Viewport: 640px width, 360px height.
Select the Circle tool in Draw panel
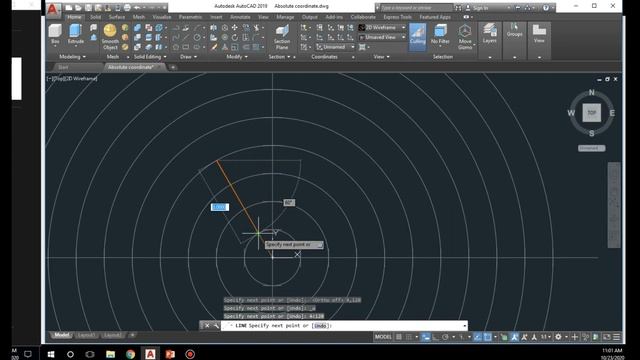pyautogui.click(x=197, y=38)
